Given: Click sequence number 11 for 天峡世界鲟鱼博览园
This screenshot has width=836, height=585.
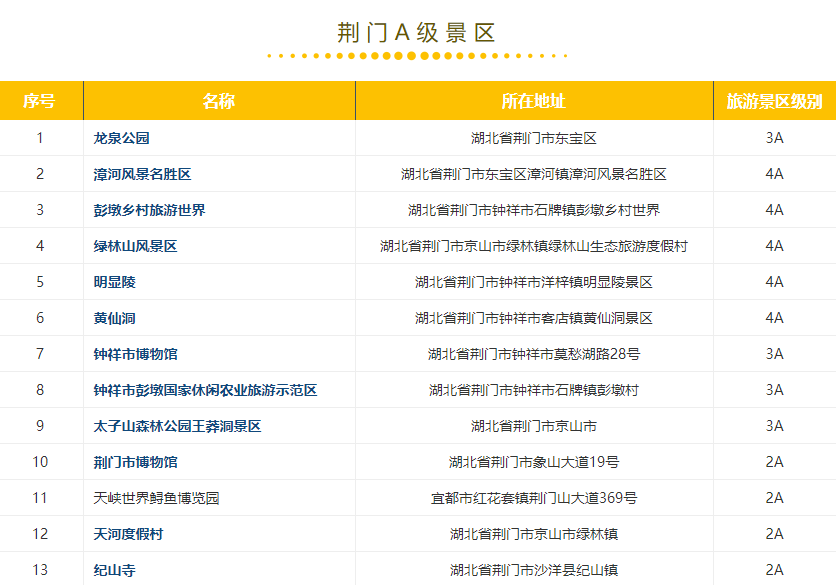Looking at the screenshot, I should [40, 498].
